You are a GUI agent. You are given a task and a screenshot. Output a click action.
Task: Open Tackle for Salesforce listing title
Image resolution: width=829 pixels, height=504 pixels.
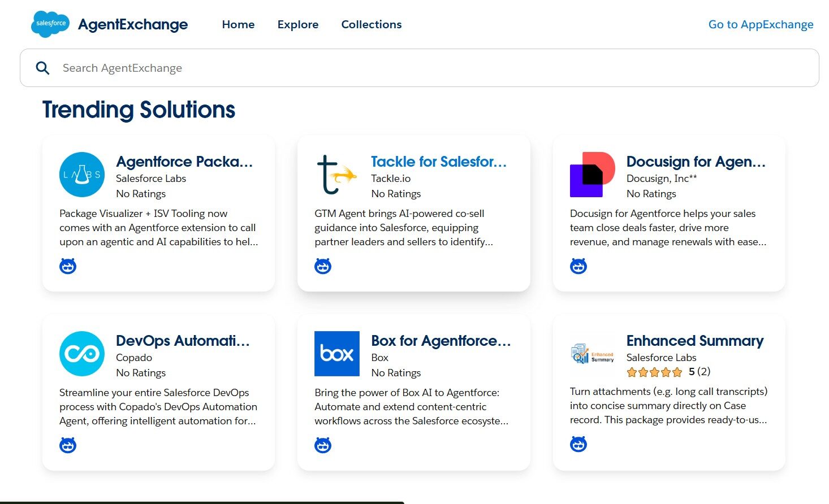[439, 162]
